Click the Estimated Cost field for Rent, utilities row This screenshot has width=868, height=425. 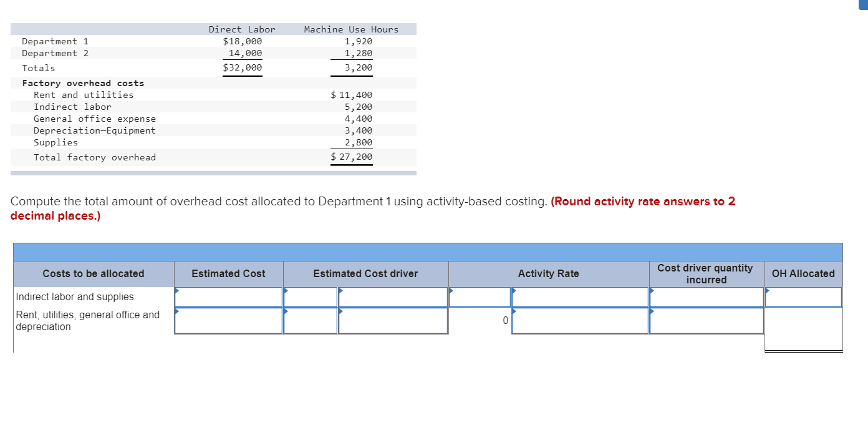pyautogui.click(x=228, y=320)
